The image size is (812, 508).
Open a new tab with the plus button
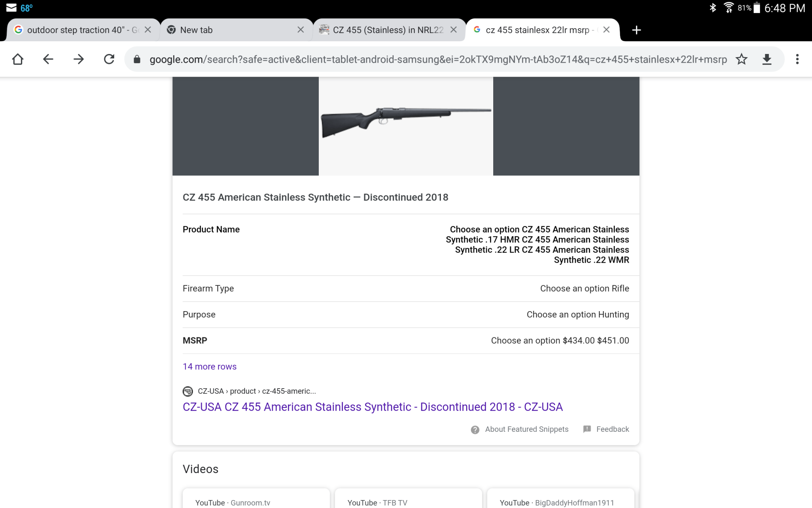point(636,30)
